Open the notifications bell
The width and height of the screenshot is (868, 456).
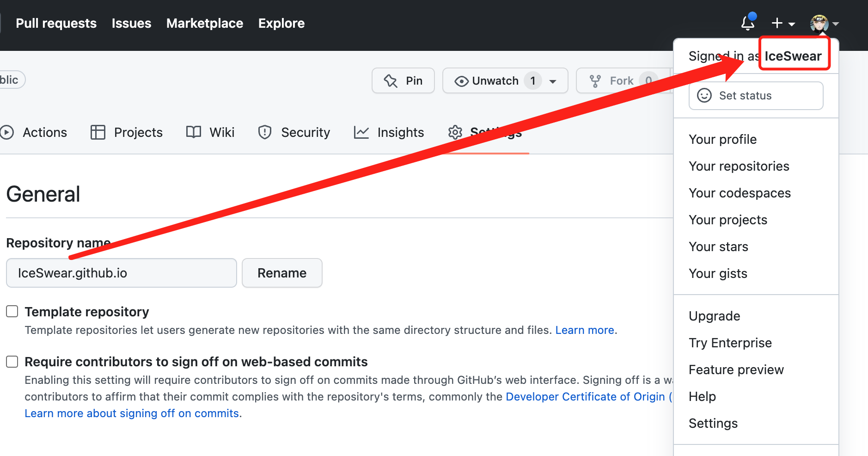[x=748, y=23]
